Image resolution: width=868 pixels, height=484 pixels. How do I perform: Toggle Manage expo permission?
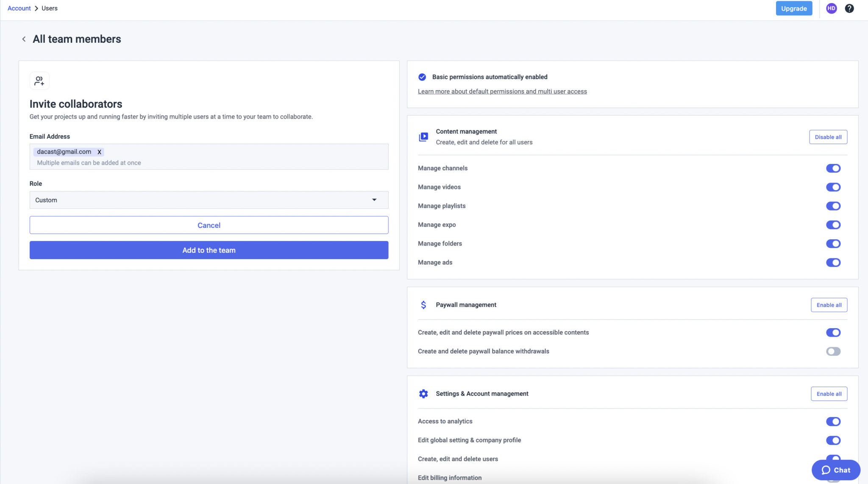pyautogui.click(x=833, y=225)
